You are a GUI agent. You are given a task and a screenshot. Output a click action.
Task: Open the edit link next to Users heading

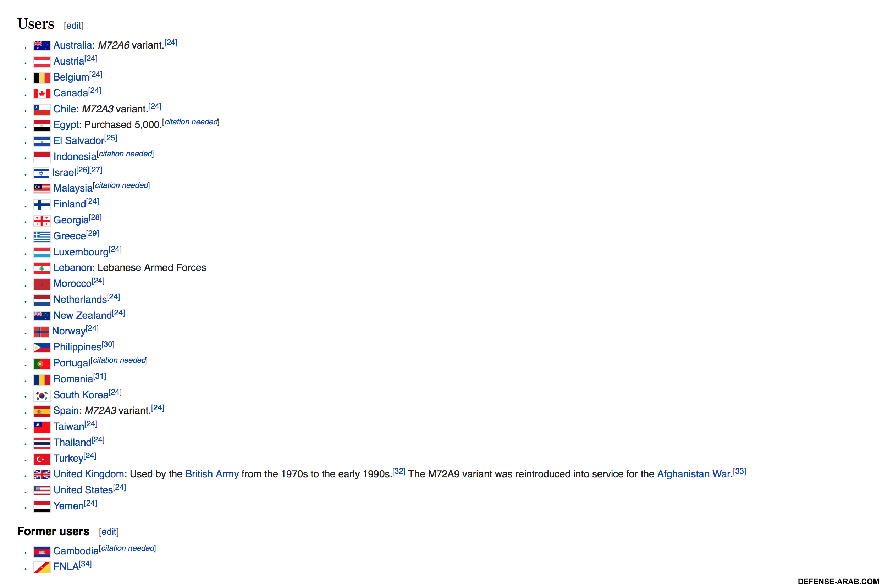click(73, 26)
